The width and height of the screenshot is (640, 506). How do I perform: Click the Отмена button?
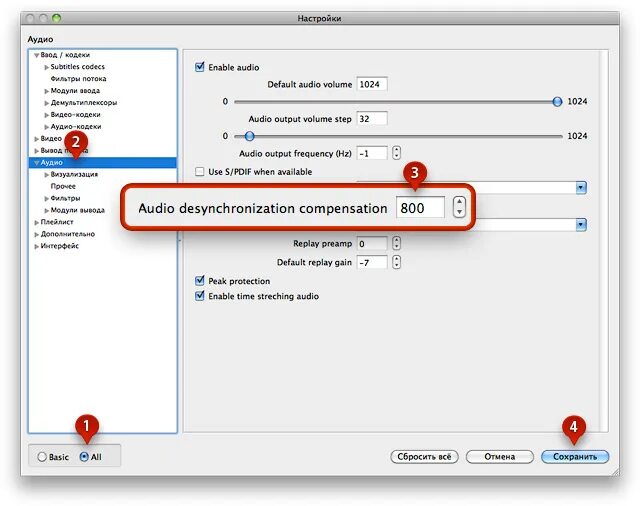click(x=500, y=457)
